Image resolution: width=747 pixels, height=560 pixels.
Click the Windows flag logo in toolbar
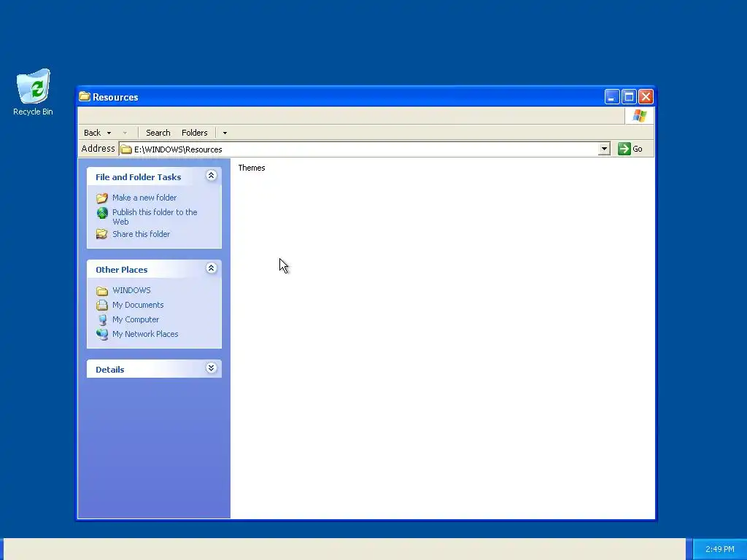[639, 116]
